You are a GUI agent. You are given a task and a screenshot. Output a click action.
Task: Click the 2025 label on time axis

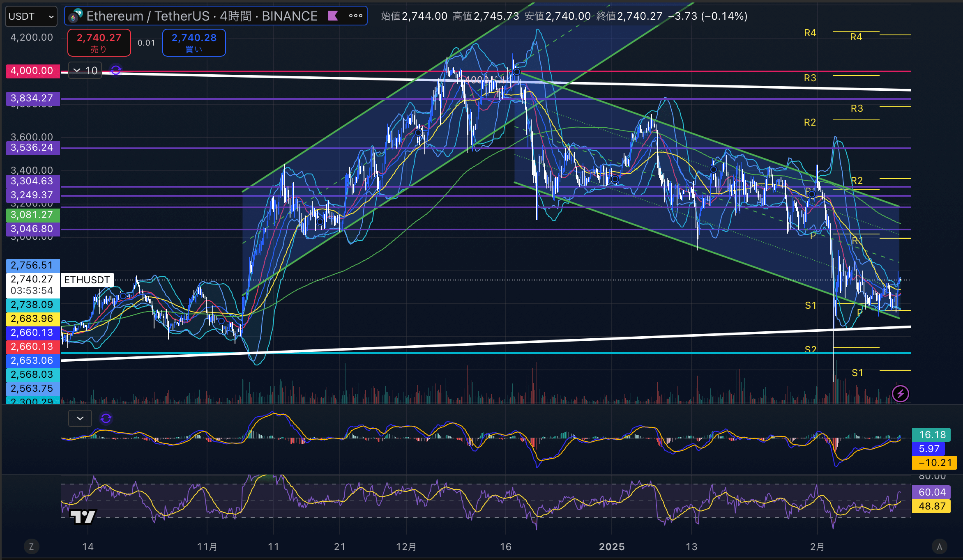612,547
